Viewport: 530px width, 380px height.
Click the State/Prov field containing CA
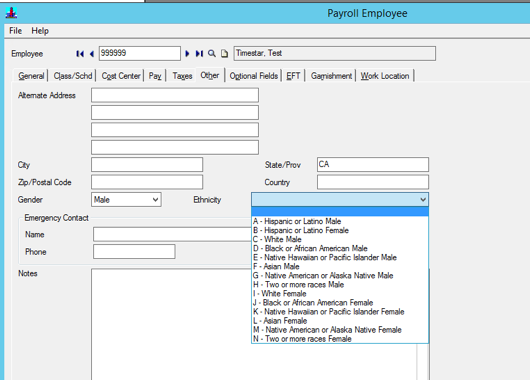(x=373, y=164)
